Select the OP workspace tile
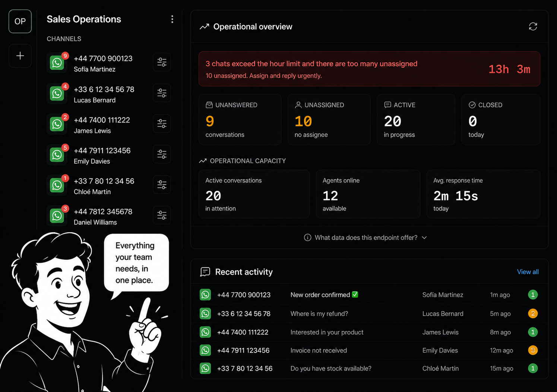Viewport: 557px width, 392px height. coord(20,21)
